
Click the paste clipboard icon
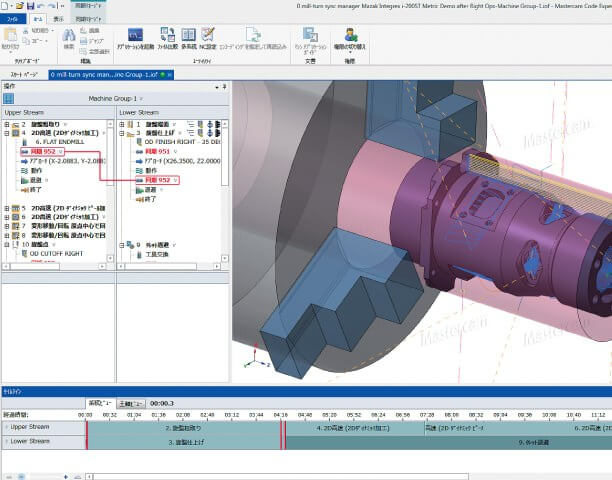click(x=10, y=36)
